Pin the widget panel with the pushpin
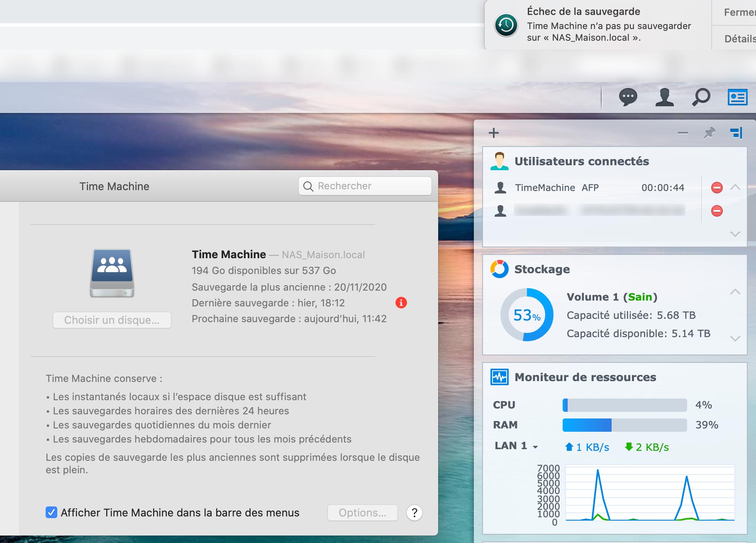 pos(709,133)
